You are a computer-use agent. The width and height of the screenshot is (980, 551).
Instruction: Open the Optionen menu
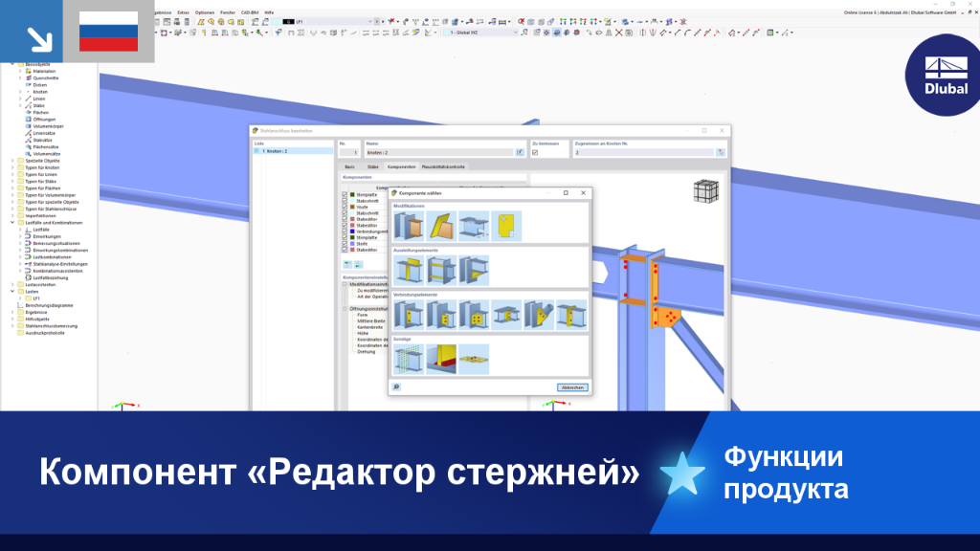coord(205,12)
